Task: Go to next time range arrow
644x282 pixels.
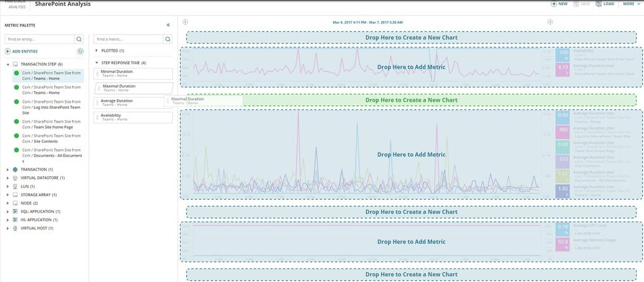Action: (x=550, y=22)
